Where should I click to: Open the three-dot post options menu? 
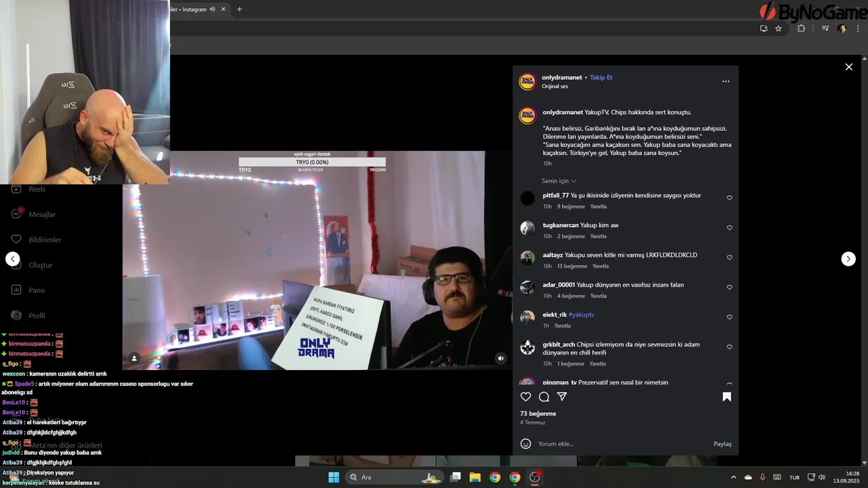point(726,81)
